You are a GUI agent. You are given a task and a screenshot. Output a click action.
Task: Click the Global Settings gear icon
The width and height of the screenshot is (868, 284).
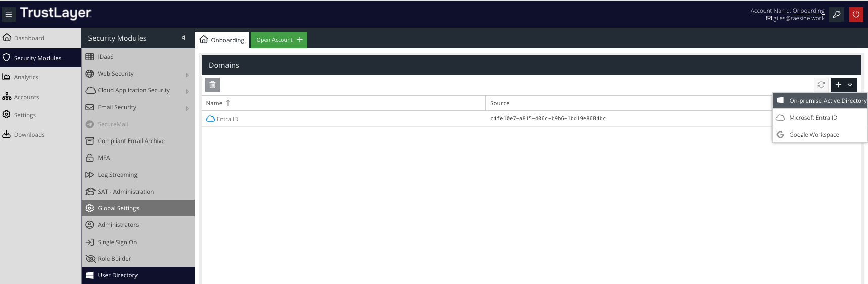pos(89,208)
